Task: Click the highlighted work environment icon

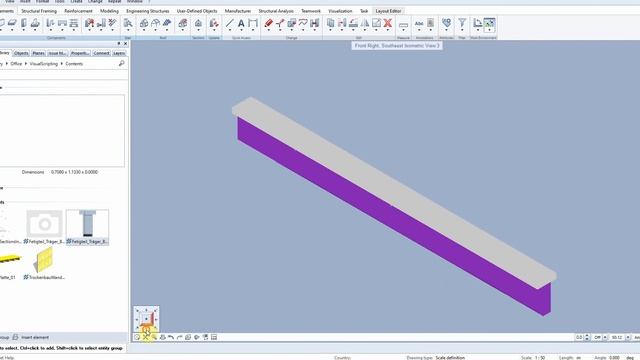Action: 489,24
